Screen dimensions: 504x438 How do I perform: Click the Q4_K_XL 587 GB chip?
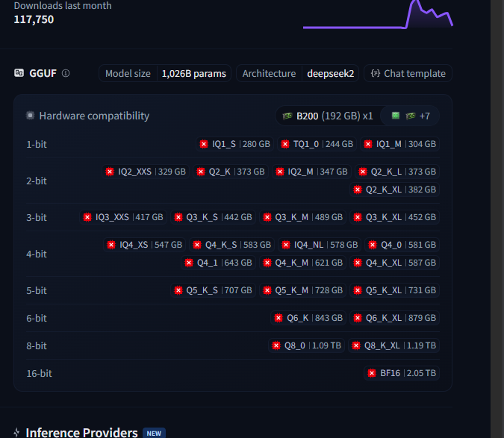(x=394, y=263)
